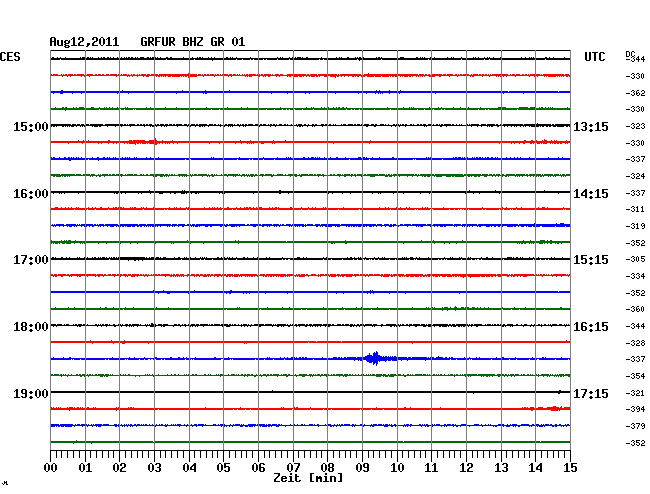Select the 17:00 local time label
This screenshot has width=650, height=494.
[31, 260]
